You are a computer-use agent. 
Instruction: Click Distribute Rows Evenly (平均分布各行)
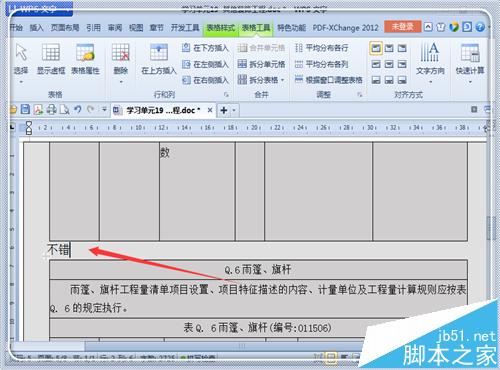322,48
